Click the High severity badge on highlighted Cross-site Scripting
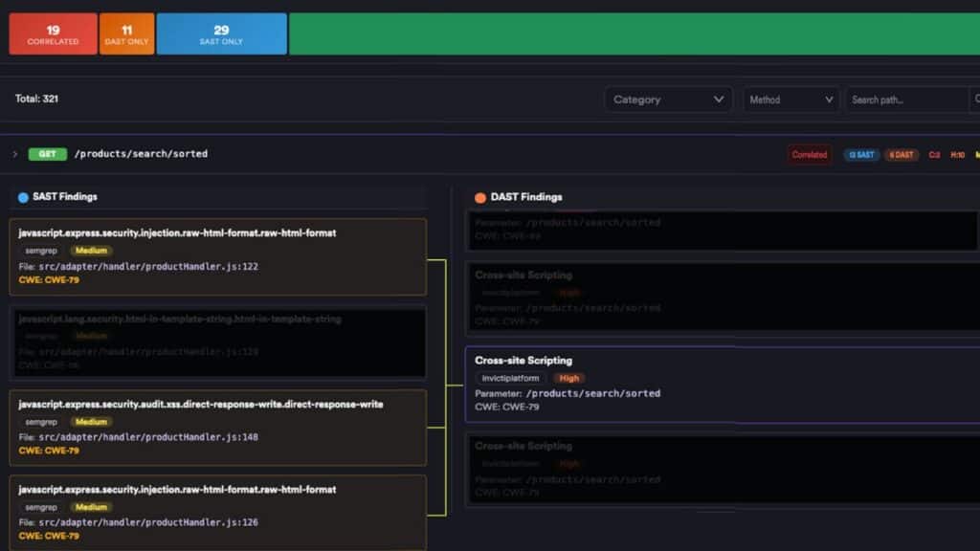 pyautogui.click(x=569, y=378)
